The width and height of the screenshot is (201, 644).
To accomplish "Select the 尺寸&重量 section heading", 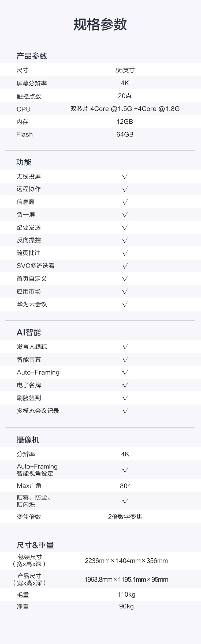I will click(x=35, y=545).
